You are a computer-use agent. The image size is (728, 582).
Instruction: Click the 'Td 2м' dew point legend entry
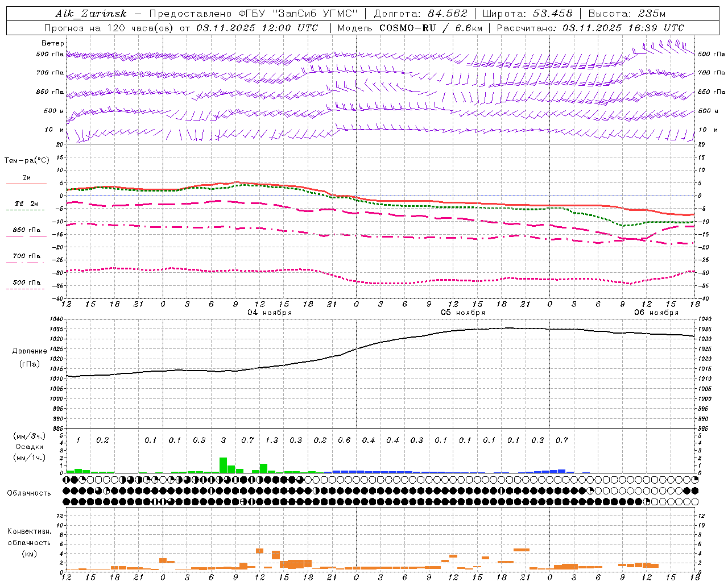tap(27, 203)
